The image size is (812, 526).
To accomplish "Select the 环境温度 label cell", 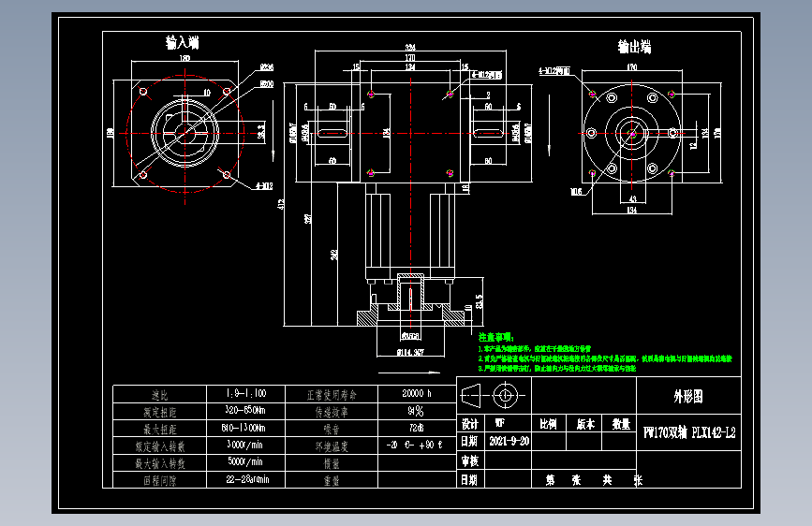I will pos(332,446).
